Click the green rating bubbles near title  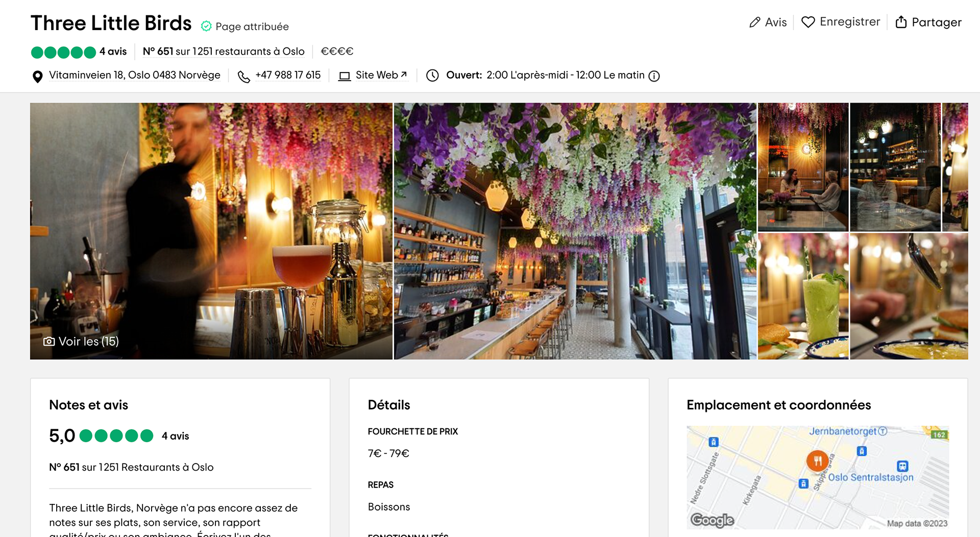(x=63, y=52)
